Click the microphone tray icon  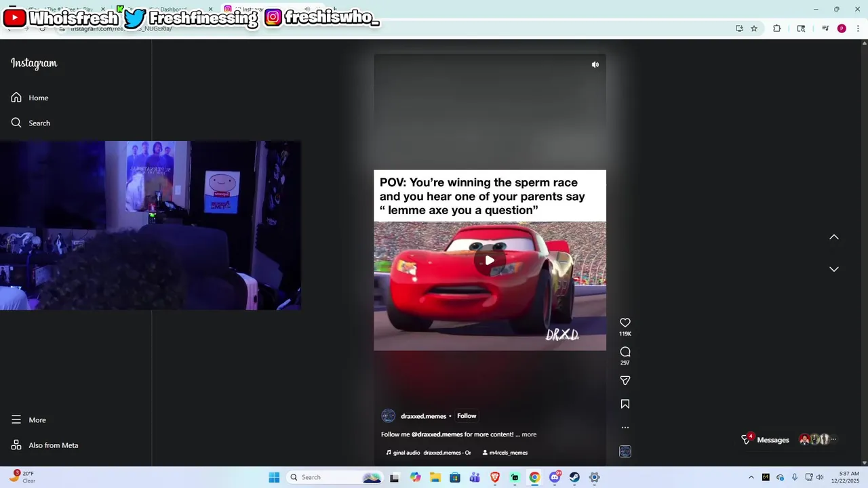(x=794, y=477)
